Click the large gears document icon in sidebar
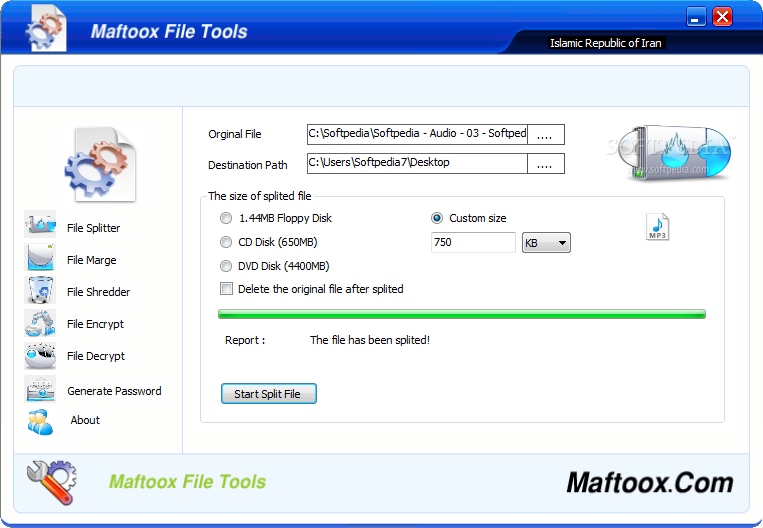 pos(101,164)
